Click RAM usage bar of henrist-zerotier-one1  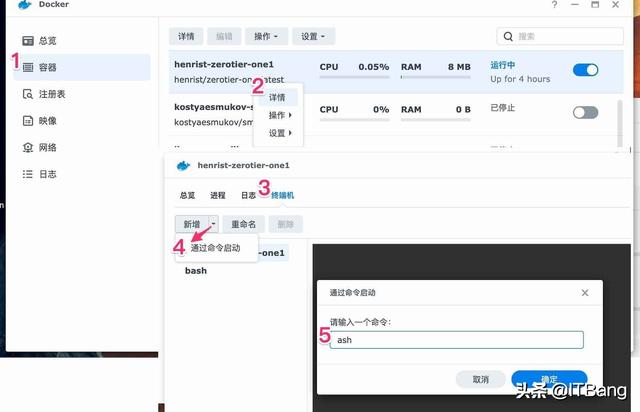436,76
